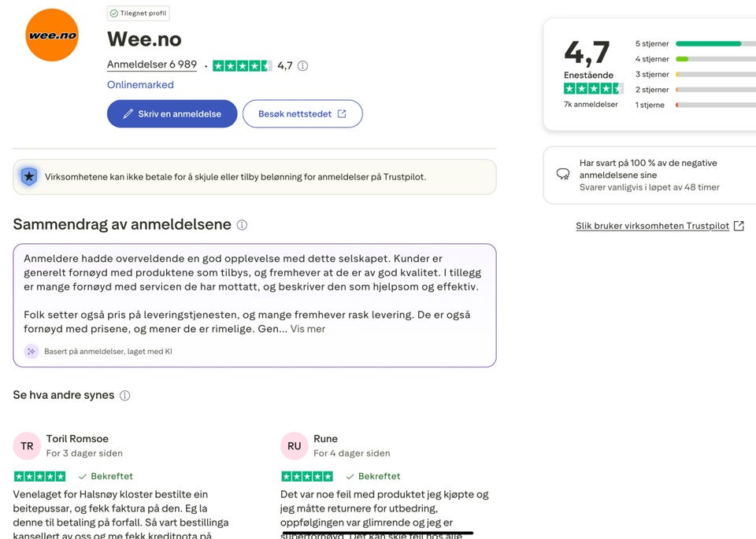
Task: Click external link icon by Slik bruker virksomheten
Action: pos(739,226)
